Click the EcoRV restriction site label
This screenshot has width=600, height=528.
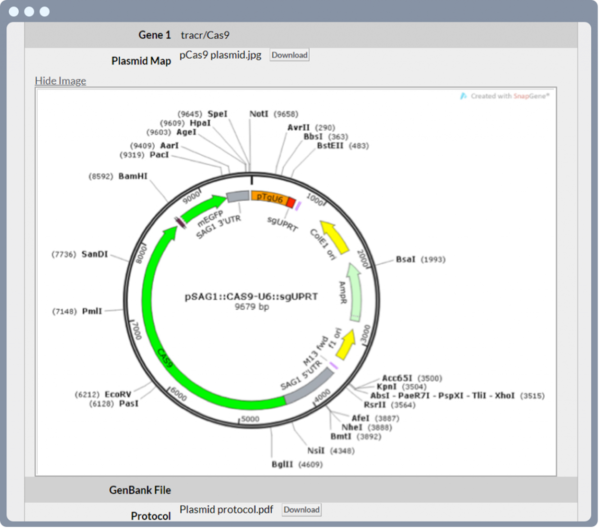click(116, 394)
